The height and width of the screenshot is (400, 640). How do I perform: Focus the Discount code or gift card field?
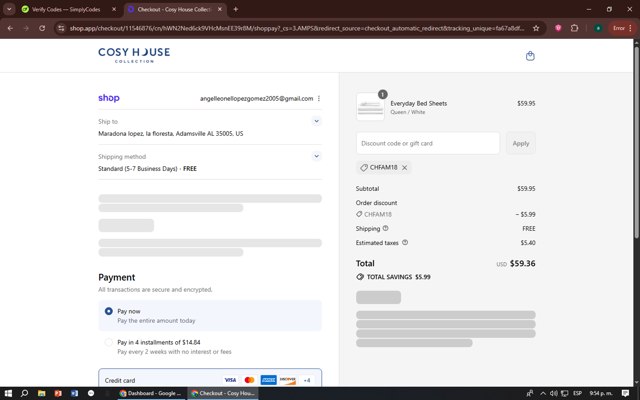click(428, 143)
